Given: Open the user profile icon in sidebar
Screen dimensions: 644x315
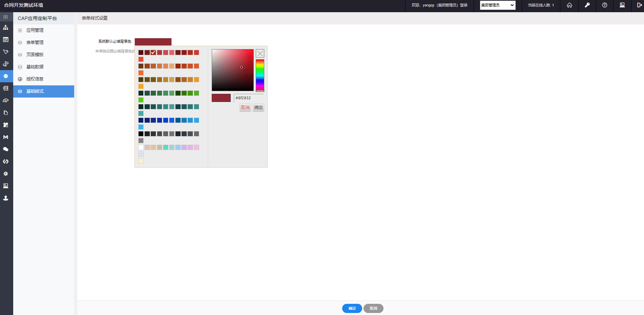Looking at the screenshot, I should click(6, 198).
